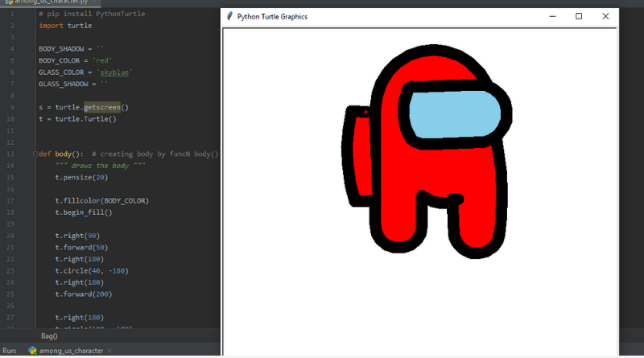This screenshot has height=358, width=644.
Task: Click the skyblue visor on the turtle canvas
Action: (x=455, y=114)
